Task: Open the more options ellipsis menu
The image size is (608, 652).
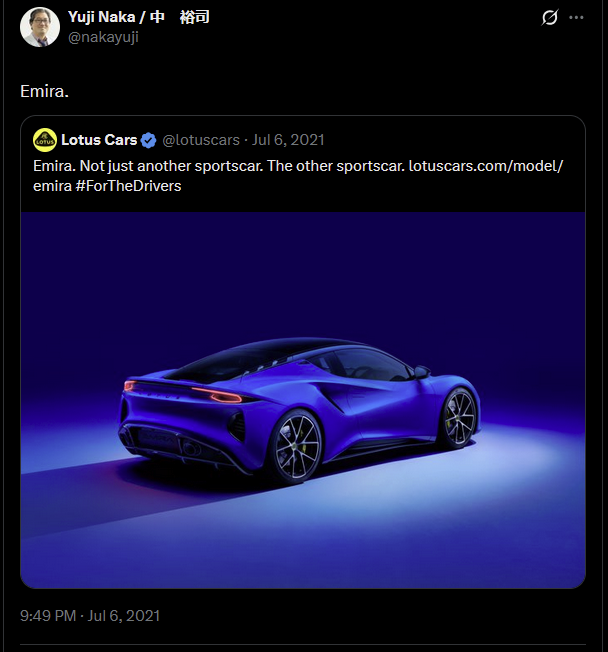Action: 576,17
